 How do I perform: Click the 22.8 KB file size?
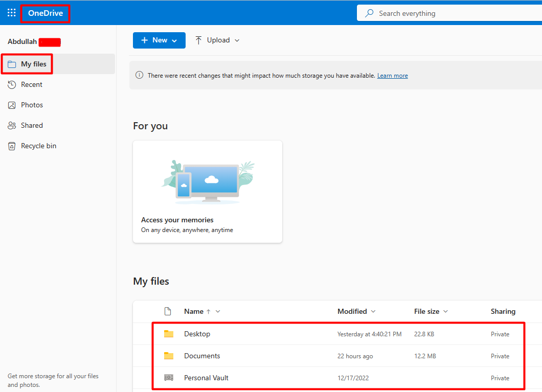[x=424, y=334]
